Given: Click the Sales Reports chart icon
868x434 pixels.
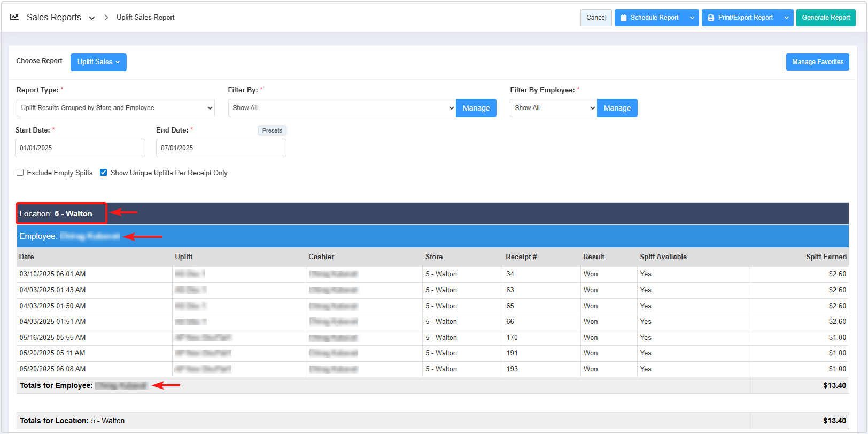Looking at the screenshot, I should 14,17.
